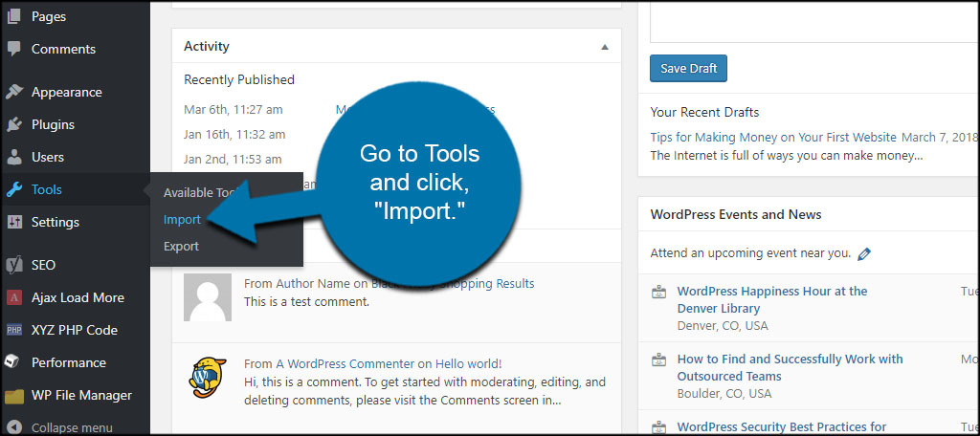Click the XYZ PHP Code icon
This screenshot has width=980, height=436.
point(13,330)
